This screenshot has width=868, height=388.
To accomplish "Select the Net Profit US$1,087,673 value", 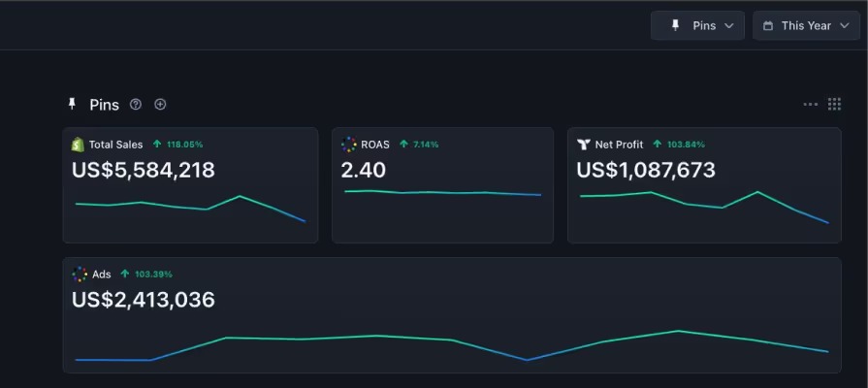I will (646, 171).
